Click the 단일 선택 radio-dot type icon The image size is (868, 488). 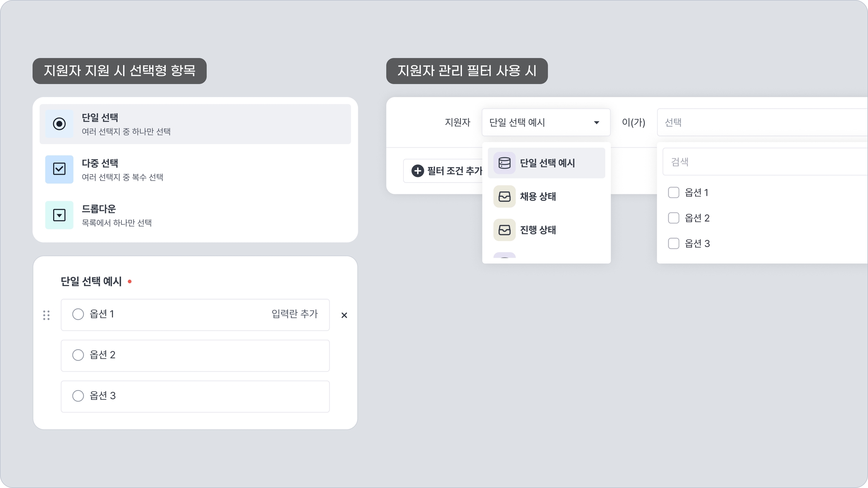pos(59,124)
